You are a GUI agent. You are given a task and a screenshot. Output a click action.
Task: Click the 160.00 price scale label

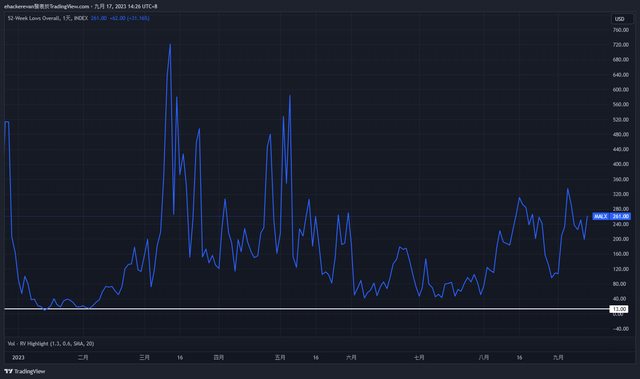(x=620, y=254)
